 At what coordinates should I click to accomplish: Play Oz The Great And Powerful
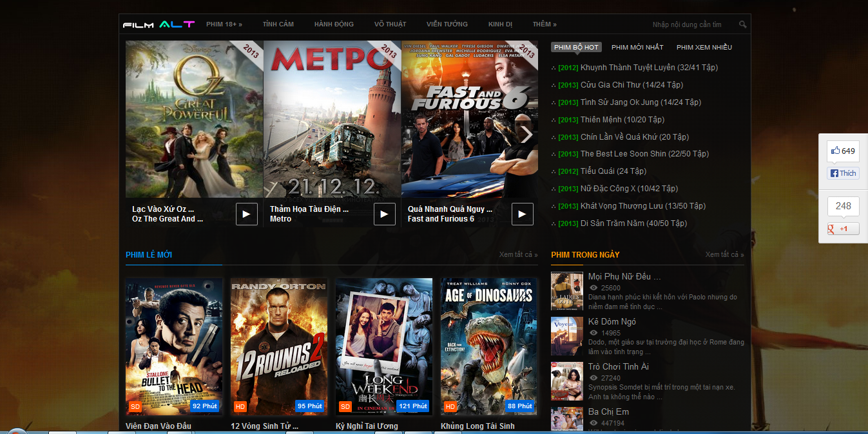(247, 214)
